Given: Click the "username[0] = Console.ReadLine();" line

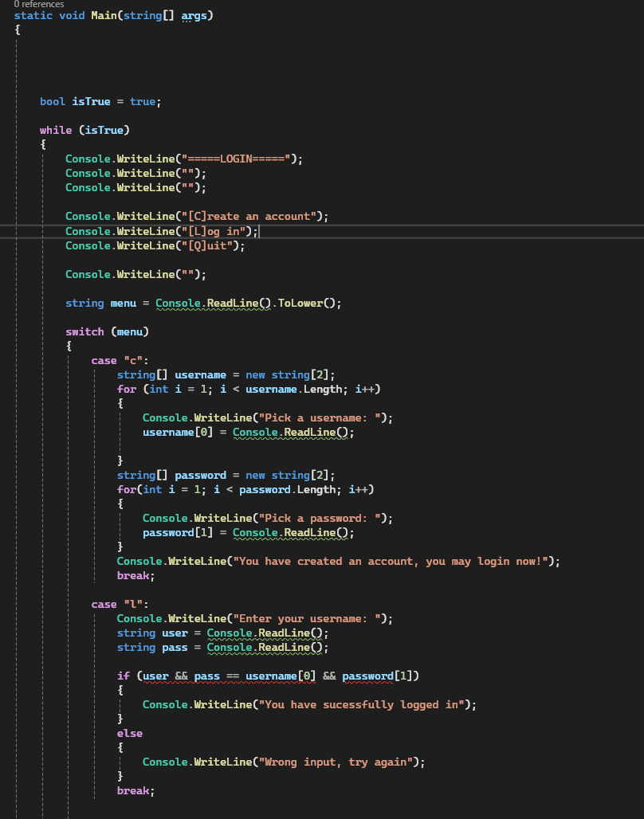Looking at the screenshot, I should pos(249,433).
